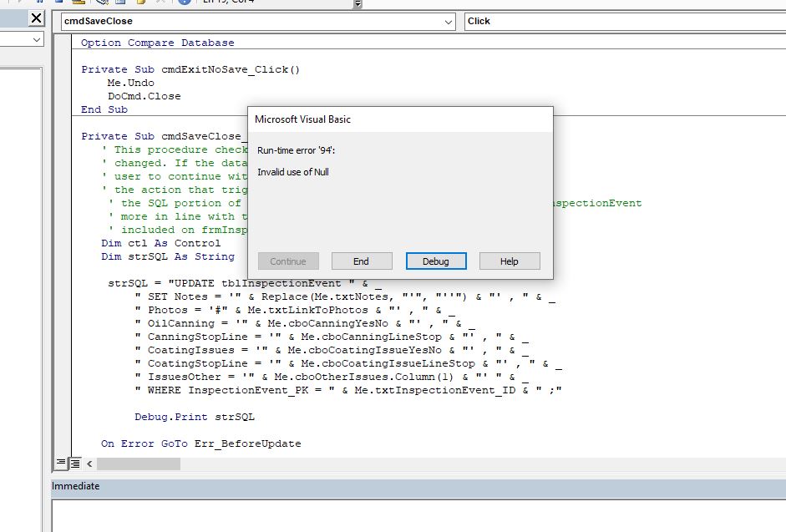The width and height of the screenshot is (786, 532).
Task: Click the 'Photos =' code line
Action: [295, 310]
